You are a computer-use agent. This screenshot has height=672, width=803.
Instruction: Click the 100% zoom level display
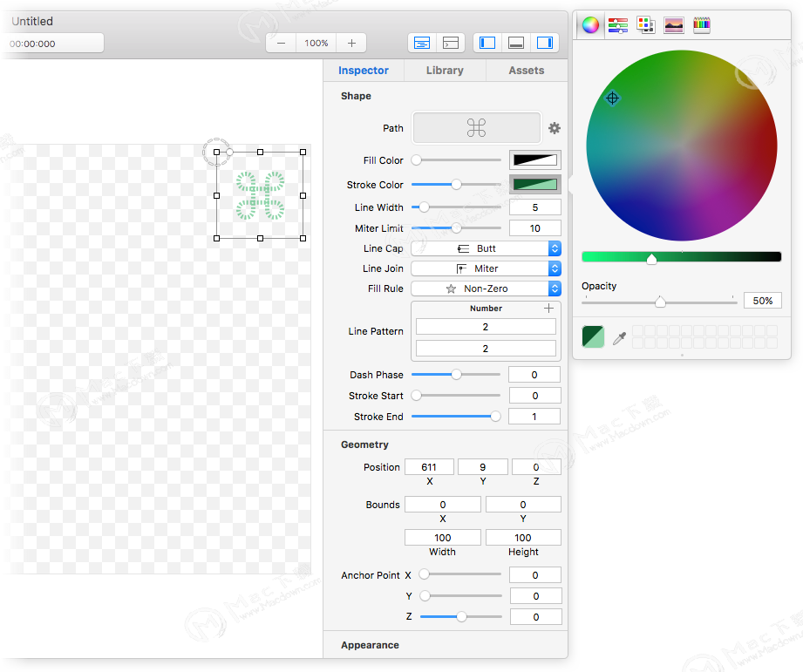316,44
